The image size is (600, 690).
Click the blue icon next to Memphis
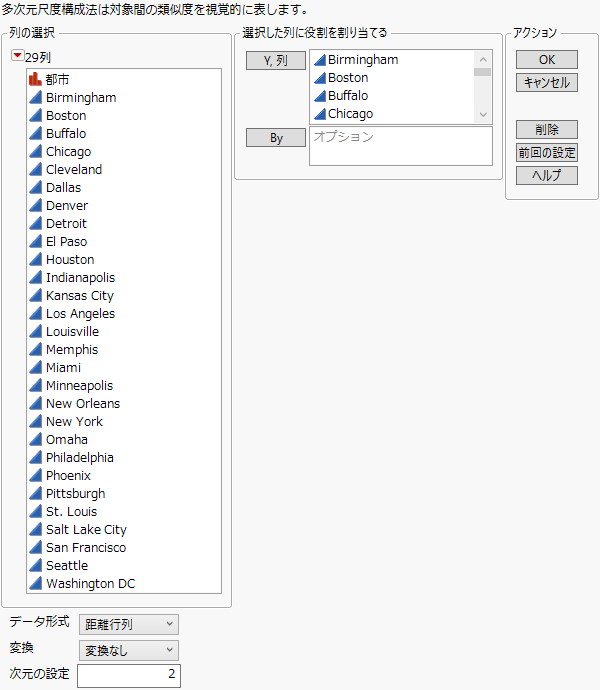tap(35, 349)
